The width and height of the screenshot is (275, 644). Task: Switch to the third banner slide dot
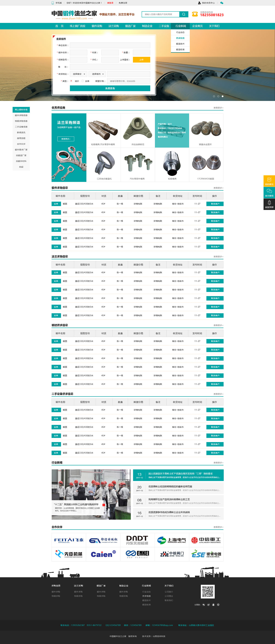coord(223,96)
